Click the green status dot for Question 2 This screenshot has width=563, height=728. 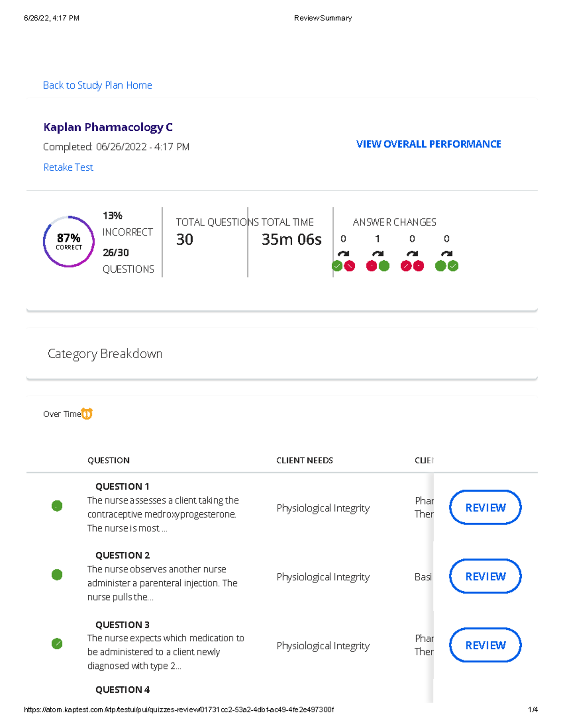57,575
